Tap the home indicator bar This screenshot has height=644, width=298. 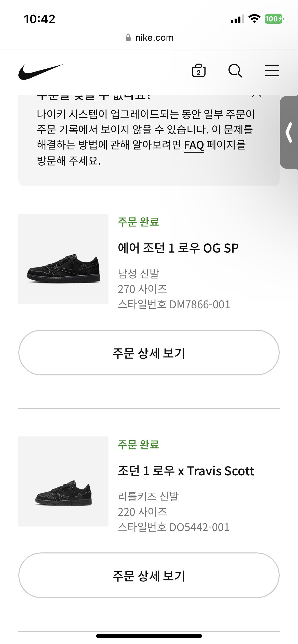149,636
